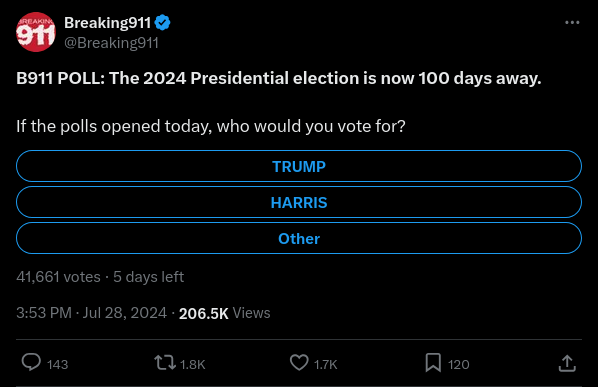Select the Other poll option
The width and height of the screenshot is (598, 387).
pos(299,238)
